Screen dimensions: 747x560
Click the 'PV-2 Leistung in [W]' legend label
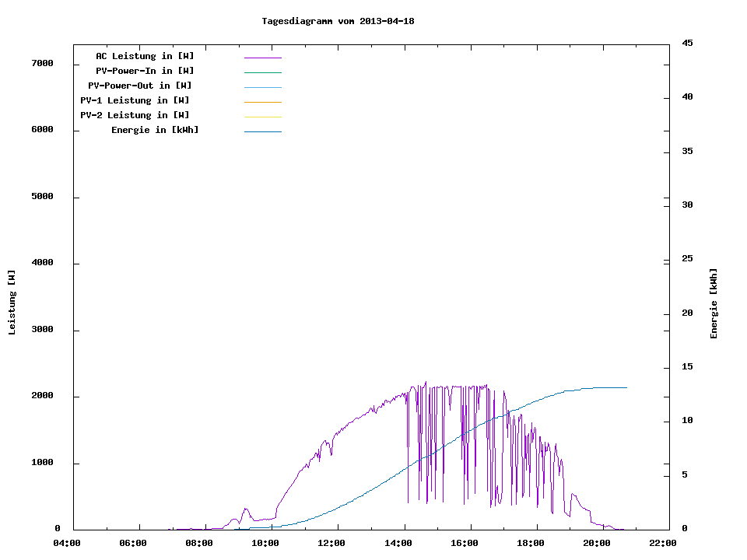coord(135,115)
